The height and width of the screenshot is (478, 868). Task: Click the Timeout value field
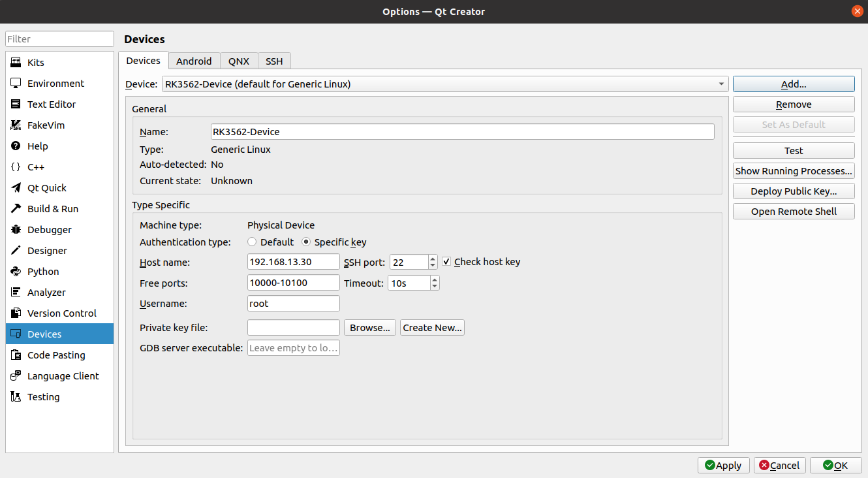(409, 283)
